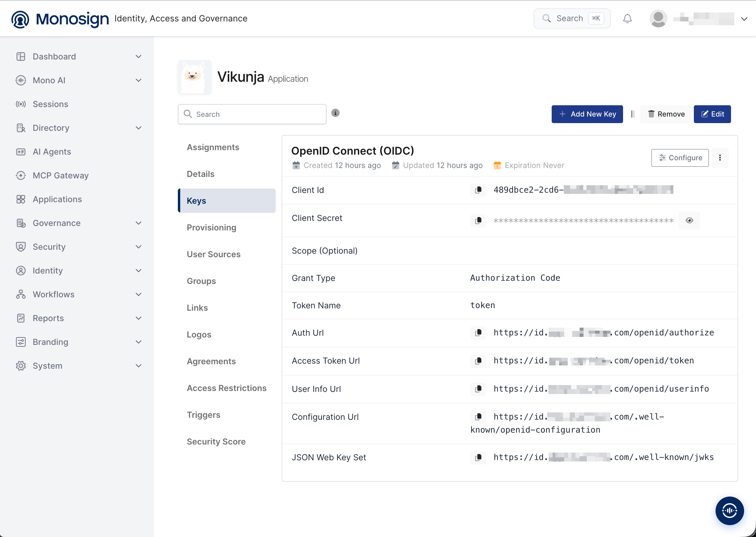The width and height of the screenshot is (756, 537).
Task: Click the Security shield icon
Action: [21, 247]
